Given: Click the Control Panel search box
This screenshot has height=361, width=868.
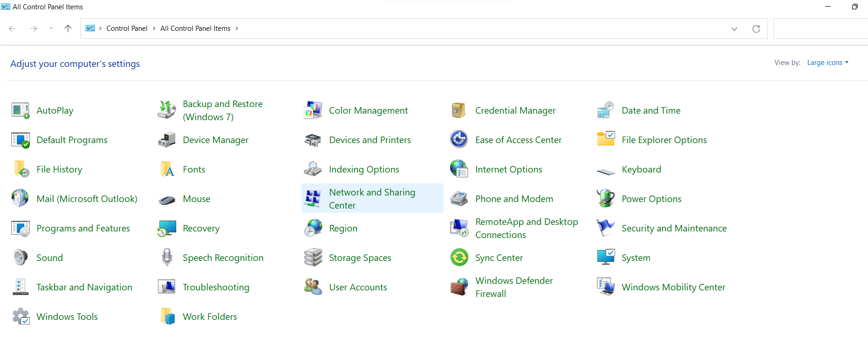Looking at the screenshot, I should pos(820,29).
